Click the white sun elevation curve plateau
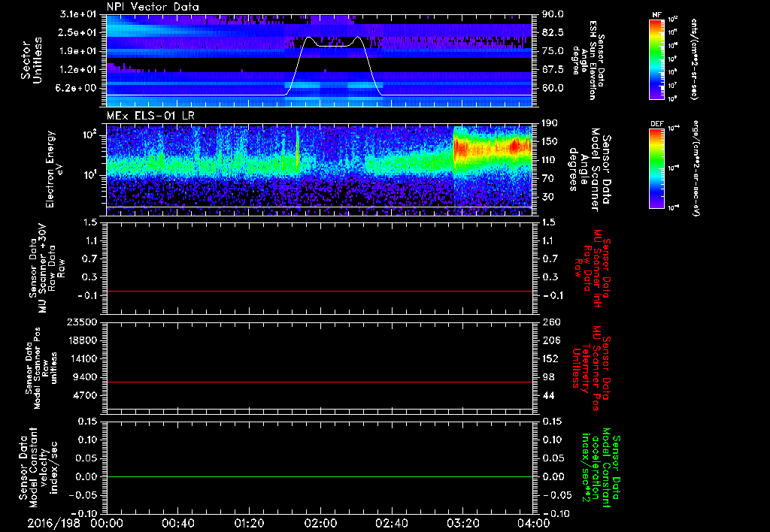Screen dimensions: 770x532 (x=333, y=46)
